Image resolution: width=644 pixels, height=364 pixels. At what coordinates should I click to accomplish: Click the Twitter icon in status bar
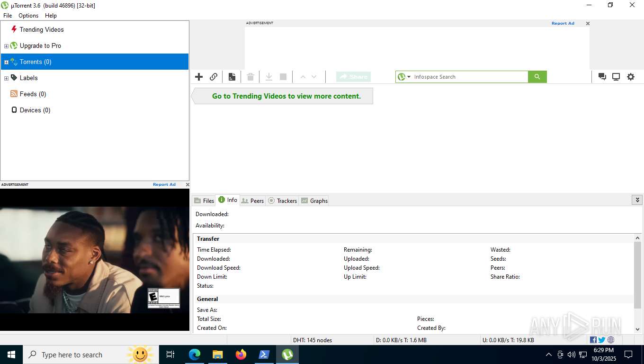coord(602,340)
